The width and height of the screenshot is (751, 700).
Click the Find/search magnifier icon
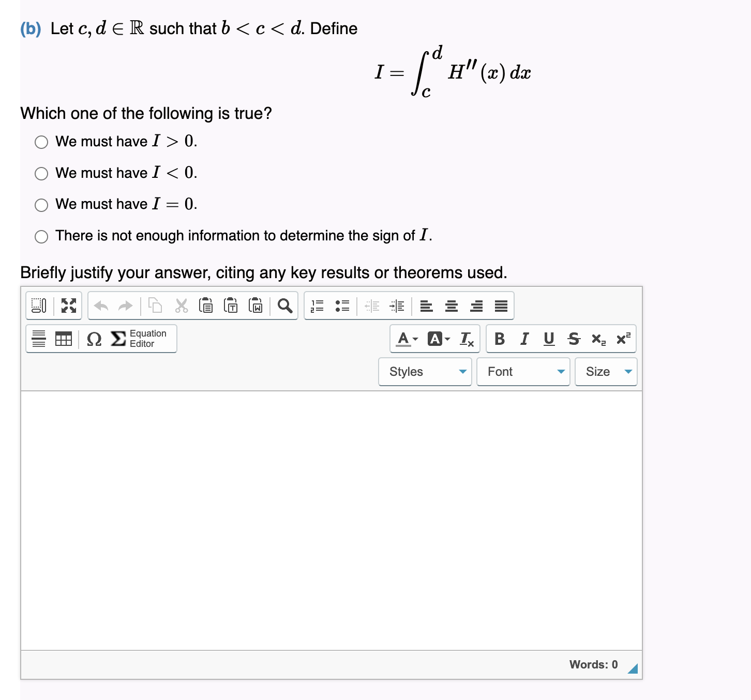pos(284,306)
